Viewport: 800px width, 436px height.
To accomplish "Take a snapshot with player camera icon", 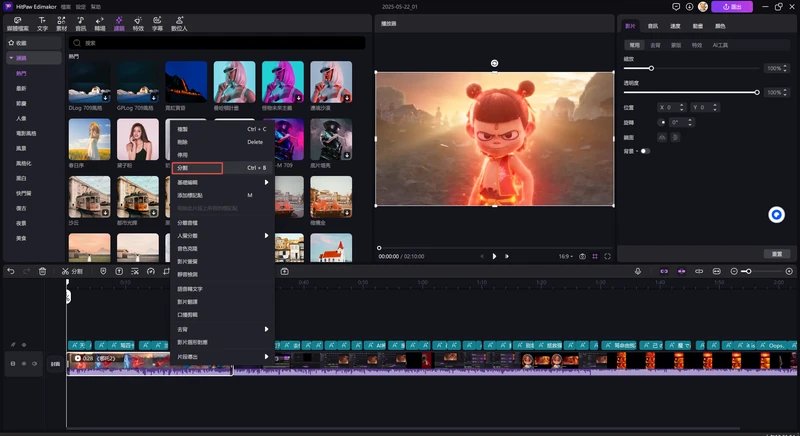I will click(582, 257).
